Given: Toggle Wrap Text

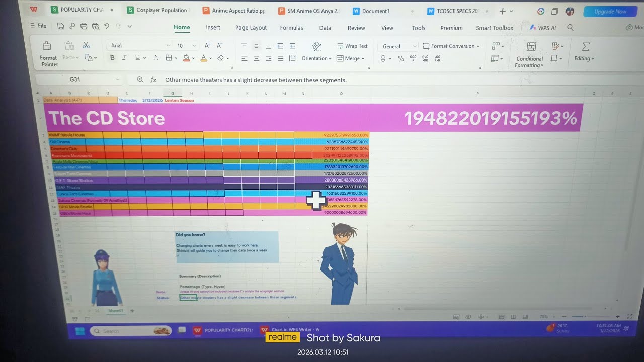Looking at the screenshot, I should tap(352, 46).
